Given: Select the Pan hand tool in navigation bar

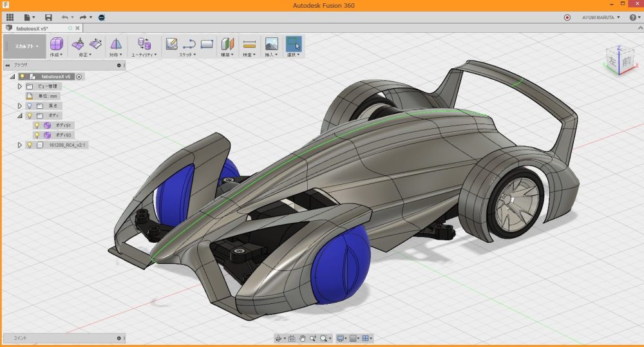Looking at the screenshot, I should pos(302,338).
